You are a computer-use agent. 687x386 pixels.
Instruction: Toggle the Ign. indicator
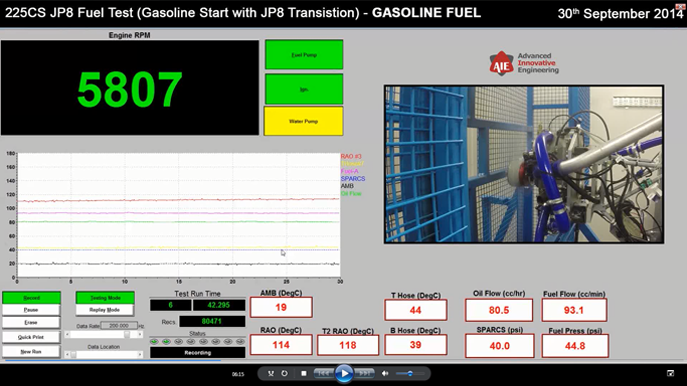pyautogui.click(x=304, y=89)
